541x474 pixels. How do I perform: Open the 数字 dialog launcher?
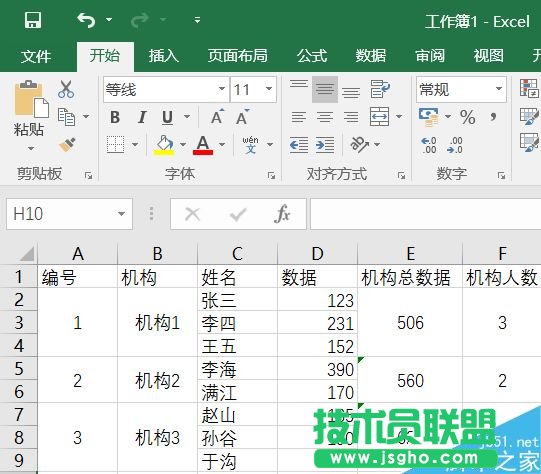[x=501, y=176]
